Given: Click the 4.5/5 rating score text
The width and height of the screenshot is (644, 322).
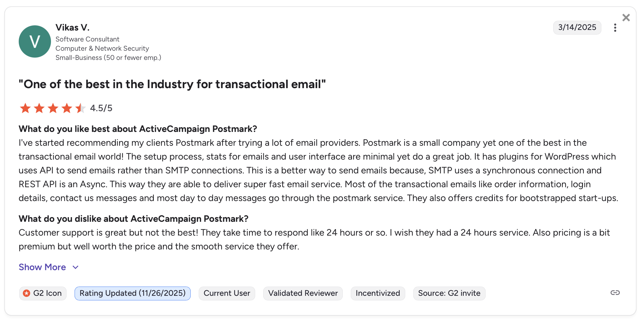Looking at the screenshot, I should click(101, 108).
